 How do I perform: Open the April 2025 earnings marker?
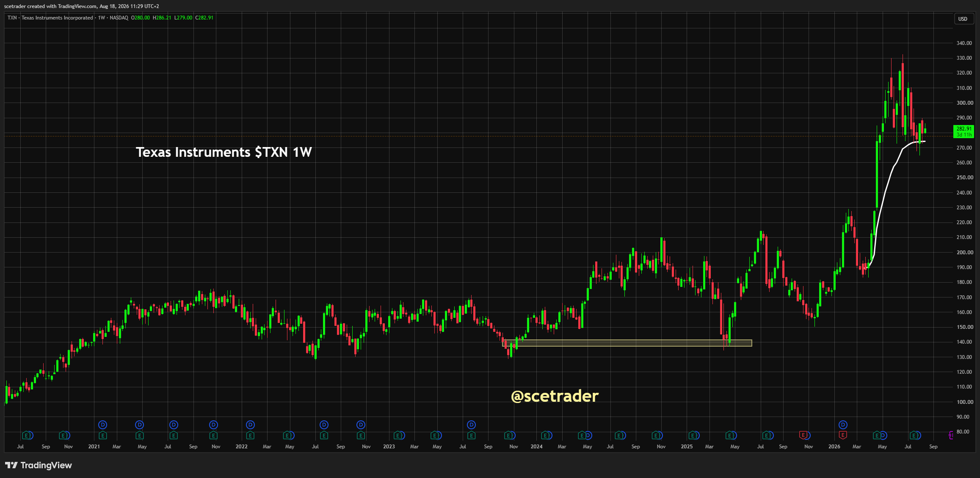tap(729, 435)
